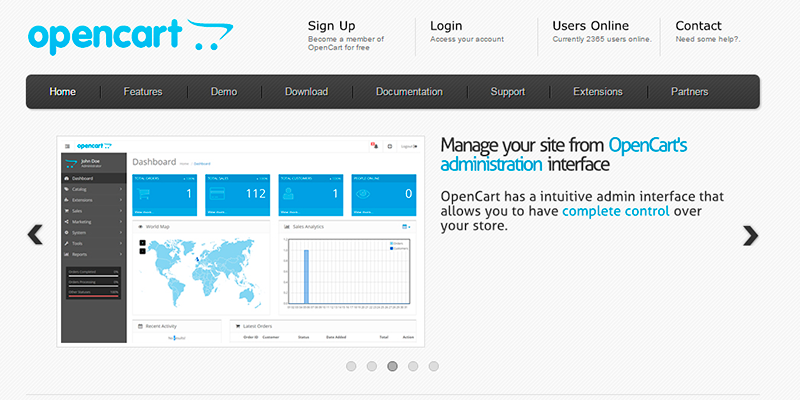This screenshot has height=400, width=800.
Task: Open the Login link
Action: coord(453,26)
